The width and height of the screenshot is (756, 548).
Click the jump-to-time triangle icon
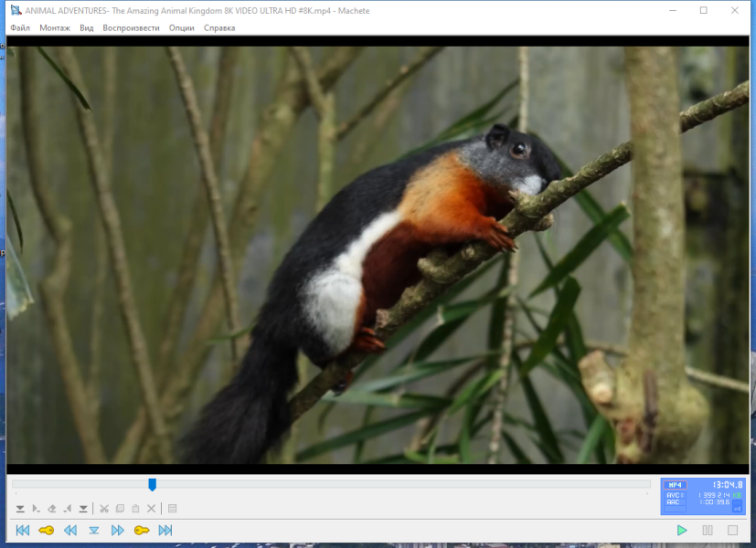[94, 530]
